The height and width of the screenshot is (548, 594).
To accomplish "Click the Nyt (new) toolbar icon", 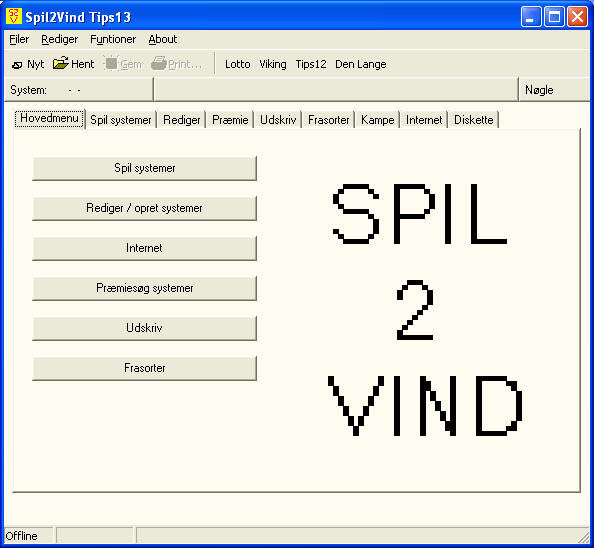I will (x=17, y=65).
